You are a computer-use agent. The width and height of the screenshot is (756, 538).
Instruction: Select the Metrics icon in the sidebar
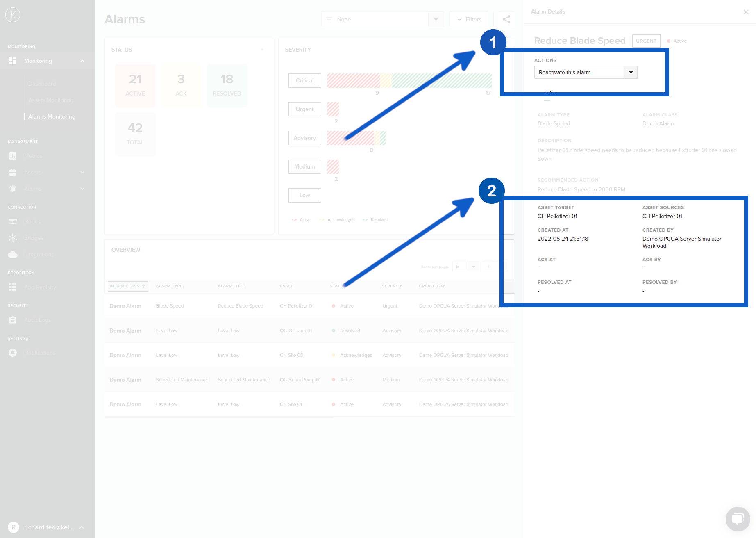pyautogui.click(x=13, y=156)
